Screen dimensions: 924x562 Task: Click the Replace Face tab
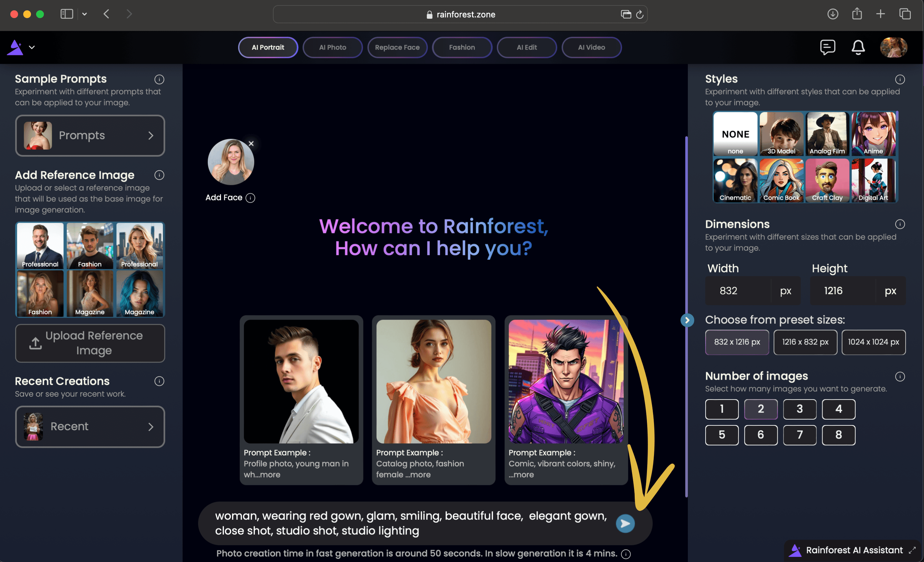(x=397, y=47)
